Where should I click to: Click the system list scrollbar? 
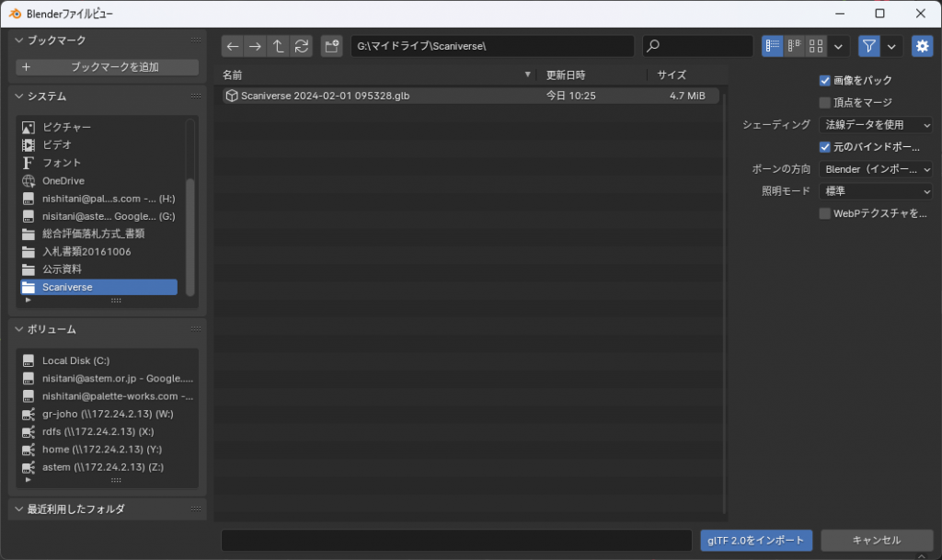[190, 237]
